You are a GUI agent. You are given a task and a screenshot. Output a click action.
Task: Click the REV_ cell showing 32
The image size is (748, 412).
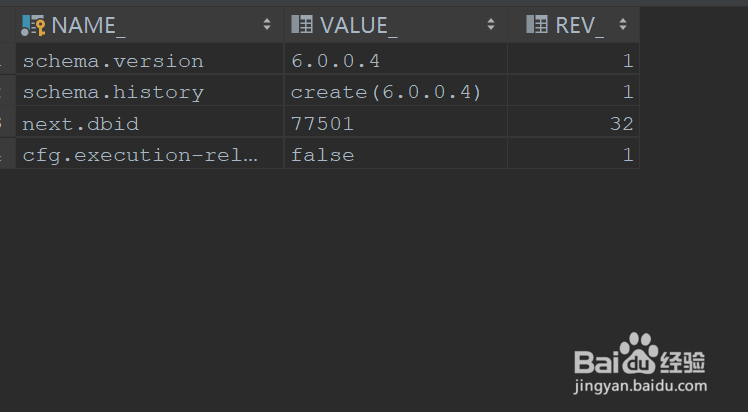(622, 124)
